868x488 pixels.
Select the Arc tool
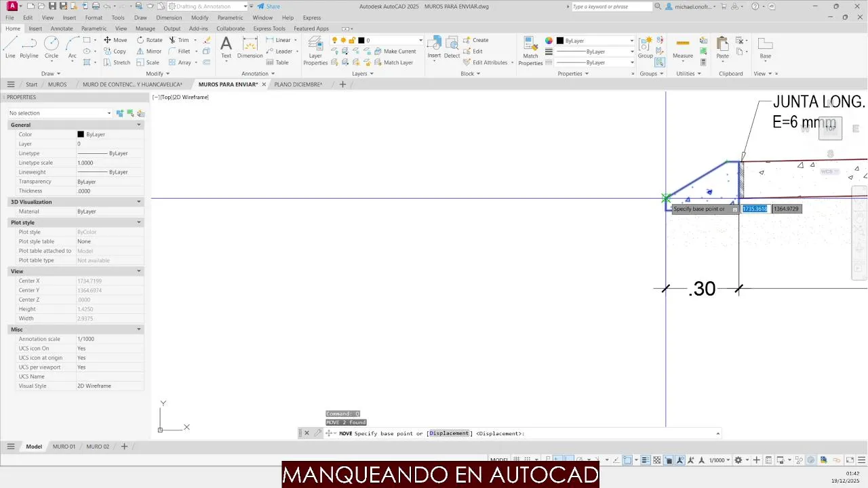coord(73,47)
